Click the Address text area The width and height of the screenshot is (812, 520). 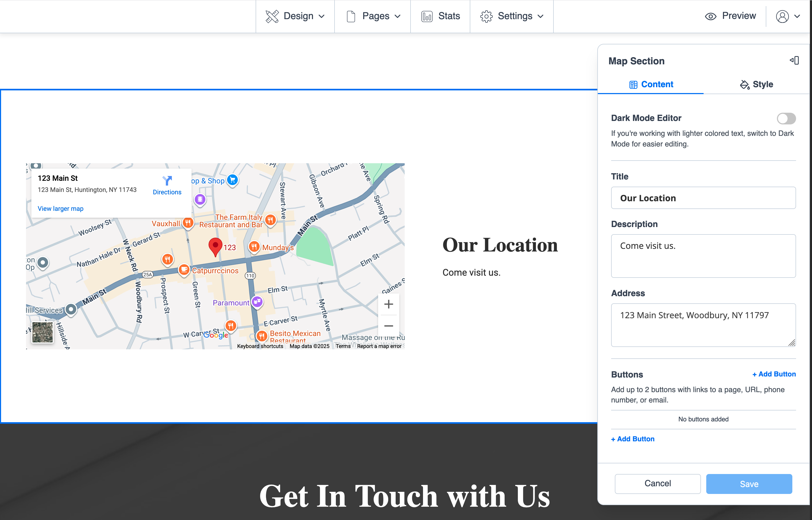click(703, 325)
